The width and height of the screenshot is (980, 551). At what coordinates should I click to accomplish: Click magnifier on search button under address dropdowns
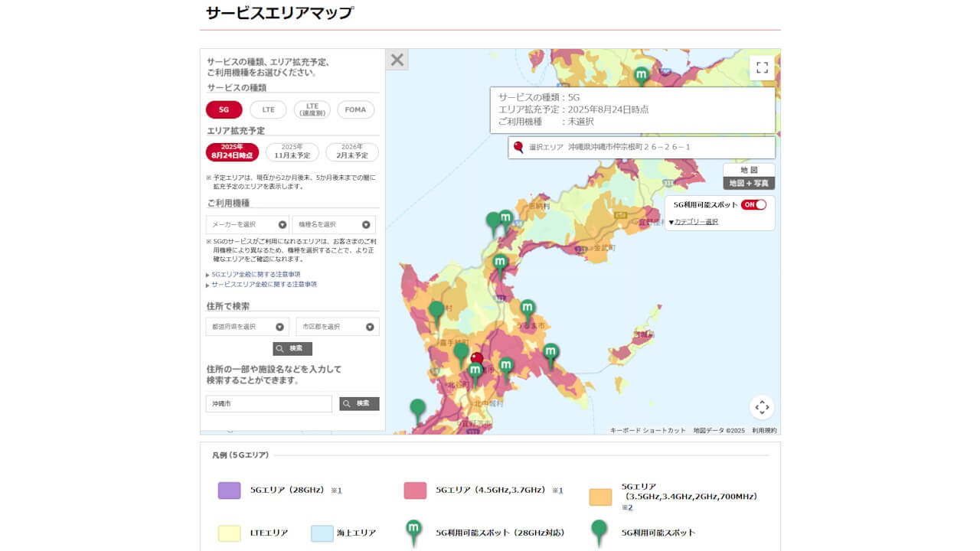point(280,348)
